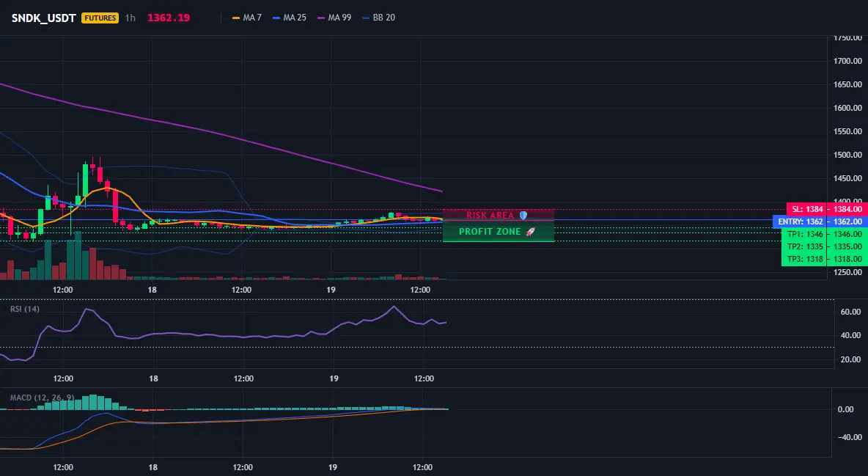
Task: Click the RISK AREA shield label
Action: 499,215
